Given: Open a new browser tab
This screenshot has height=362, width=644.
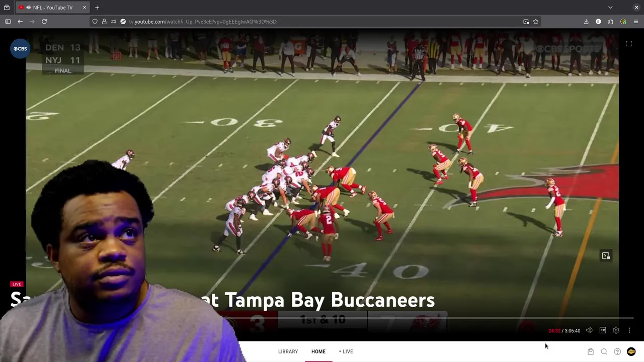Looking at the screenshot, I should (97, 8).
